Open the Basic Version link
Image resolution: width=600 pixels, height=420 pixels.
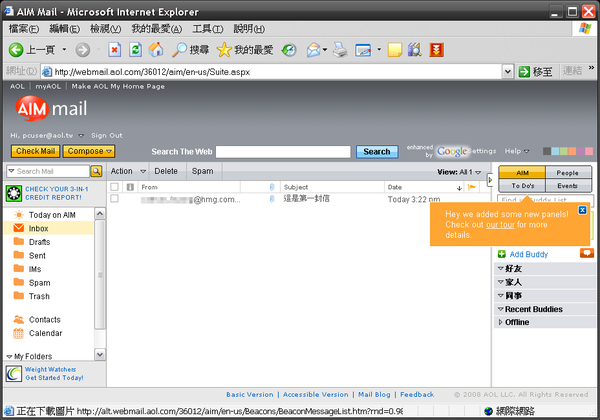click(249, 394)
